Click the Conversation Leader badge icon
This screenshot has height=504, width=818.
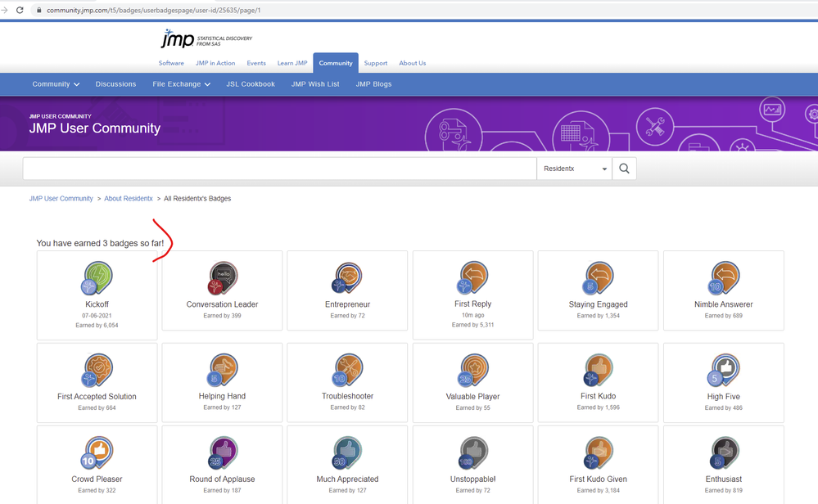pos(223,278)
